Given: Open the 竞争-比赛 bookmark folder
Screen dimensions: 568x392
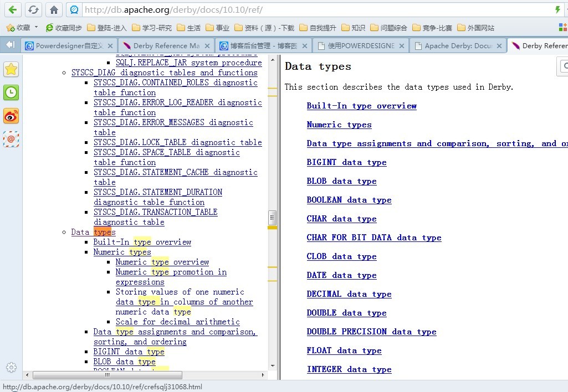Looking at the screenshot, I should [x=432, y=28].
